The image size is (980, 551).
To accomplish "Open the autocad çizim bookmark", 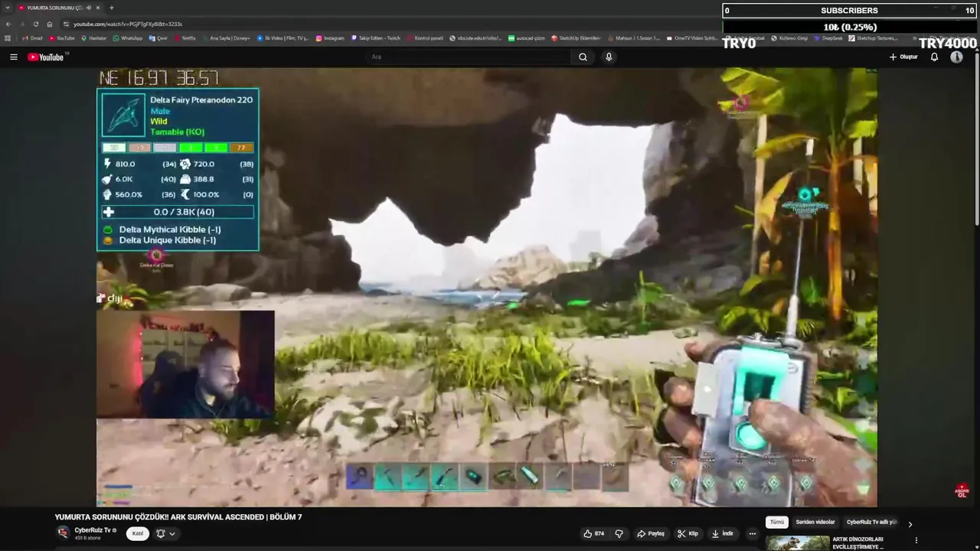I will pyautogui.click(x=527, y=37).
